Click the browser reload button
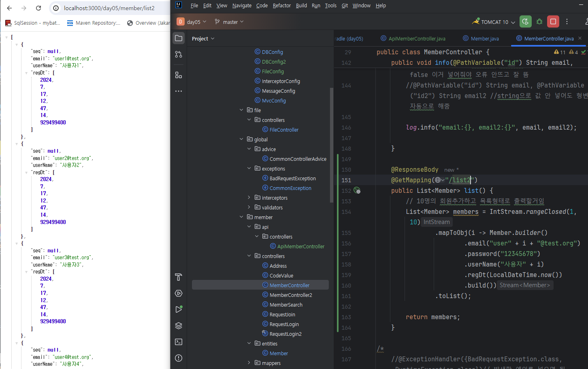 point(38,8)
